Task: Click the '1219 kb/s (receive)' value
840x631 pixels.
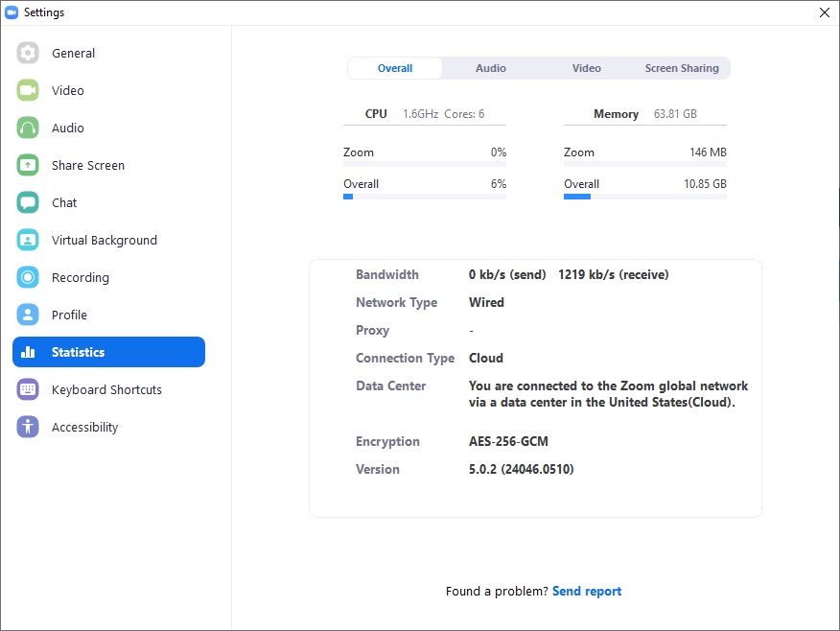Action: (x=614, y=274)
